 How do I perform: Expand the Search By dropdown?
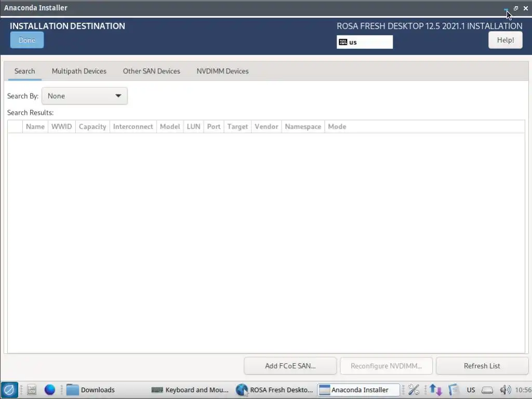(85, 96)
